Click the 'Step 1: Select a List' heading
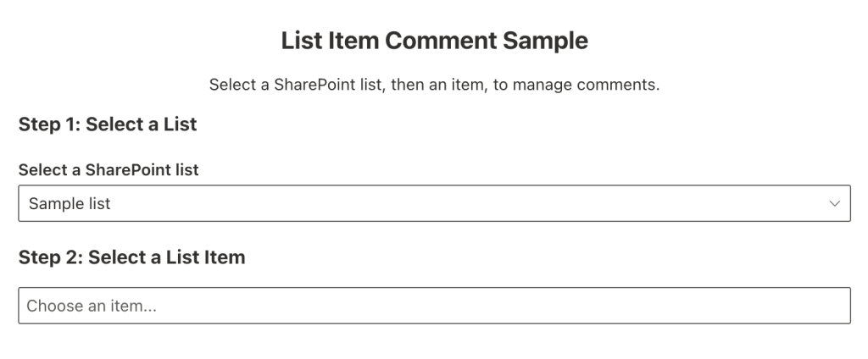 click(108, 124)
